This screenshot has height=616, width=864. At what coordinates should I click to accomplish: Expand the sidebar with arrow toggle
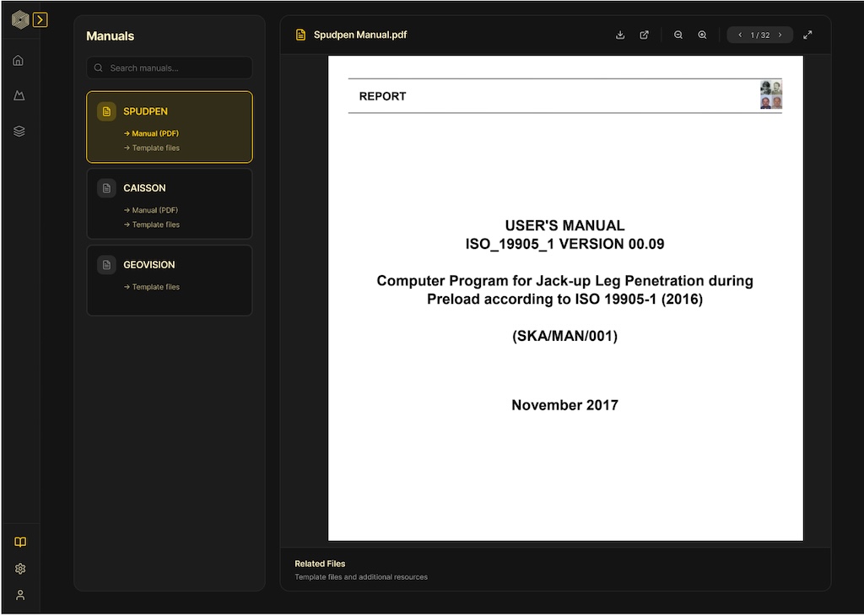(40, 19)
